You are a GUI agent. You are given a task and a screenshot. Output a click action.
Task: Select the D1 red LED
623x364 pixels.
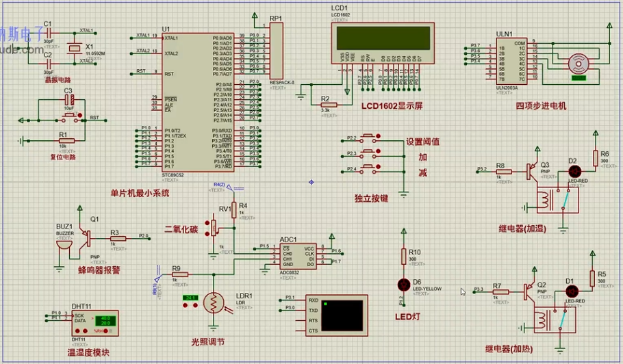click(x=572, y=291)
